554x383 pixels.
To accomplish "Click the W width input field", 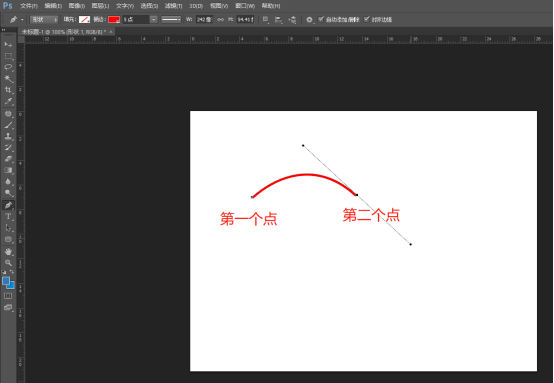I will tap(205, 19).
